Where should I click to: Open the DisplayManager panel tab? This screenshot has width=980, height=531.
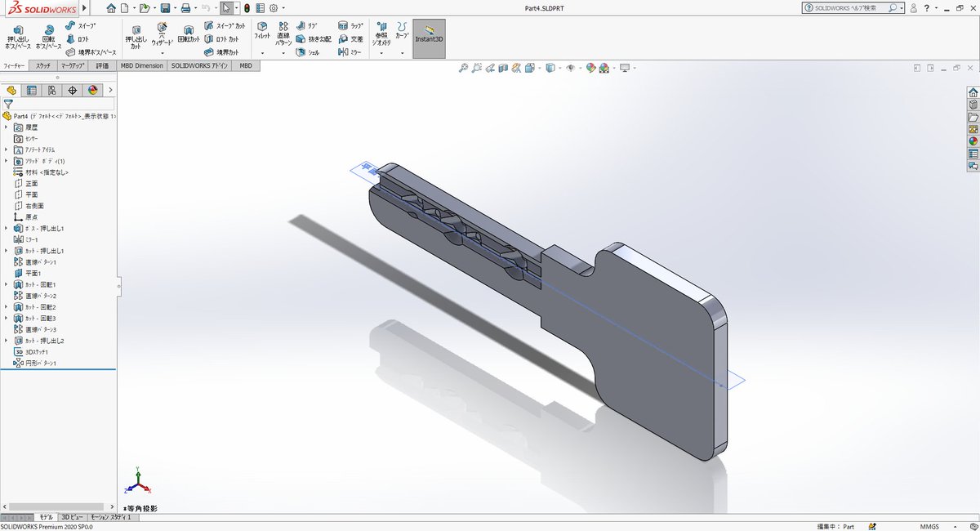[x=92, y=90]
